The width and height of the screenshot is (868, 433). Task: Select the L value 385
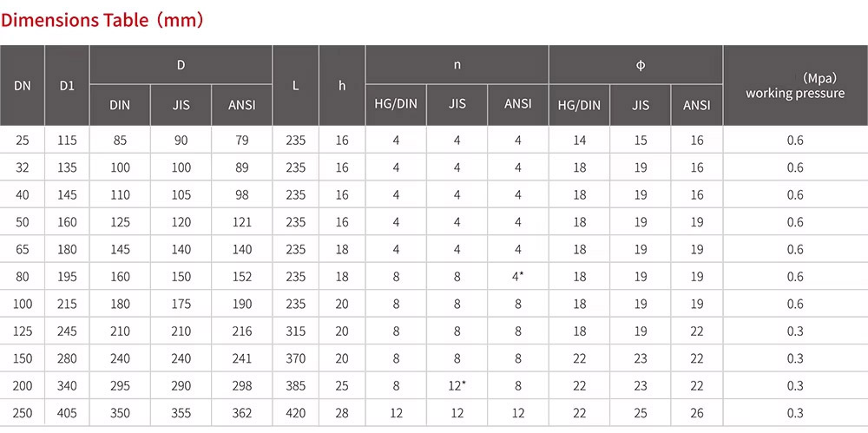[x=296, y=386]
